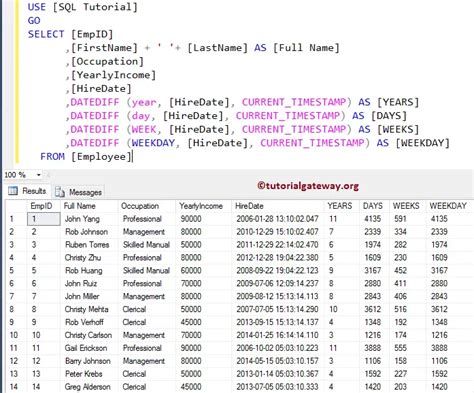Image resolution: width=474 pixels, height=393 pixels.
Task: Click the [Full Name] alias in the query
Action: click(306, 48)
